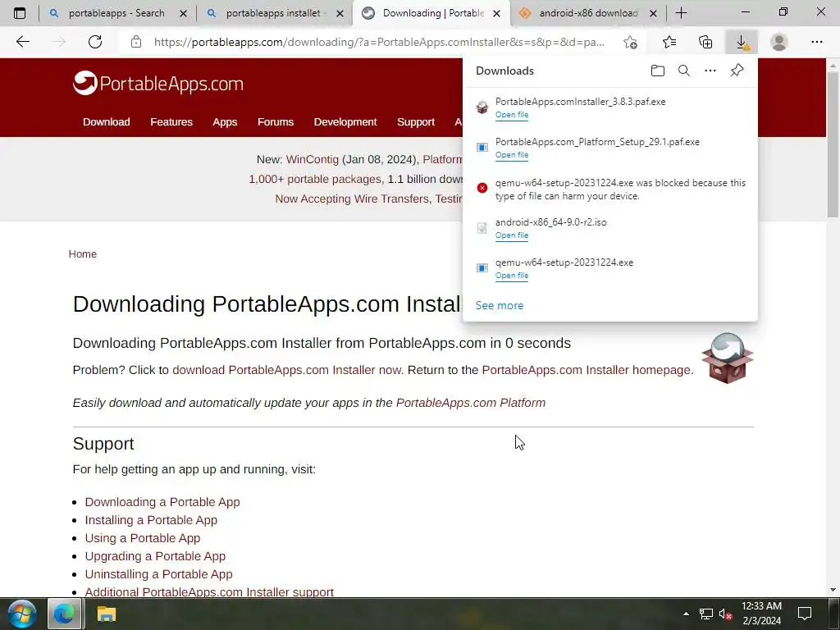Open the Favorites list icon
Viewport: 840px width, 630px height.
(x=669, y=42)
